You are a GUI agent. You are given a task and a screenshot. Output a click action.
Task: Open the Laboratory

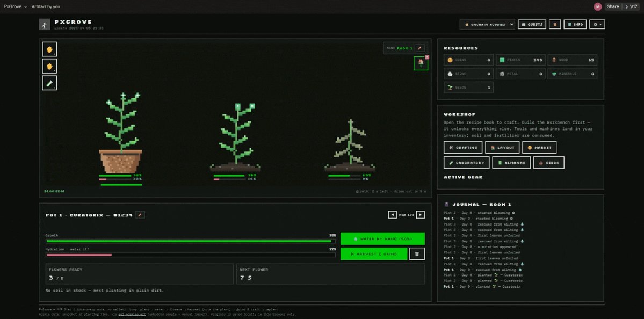[467, 163]
